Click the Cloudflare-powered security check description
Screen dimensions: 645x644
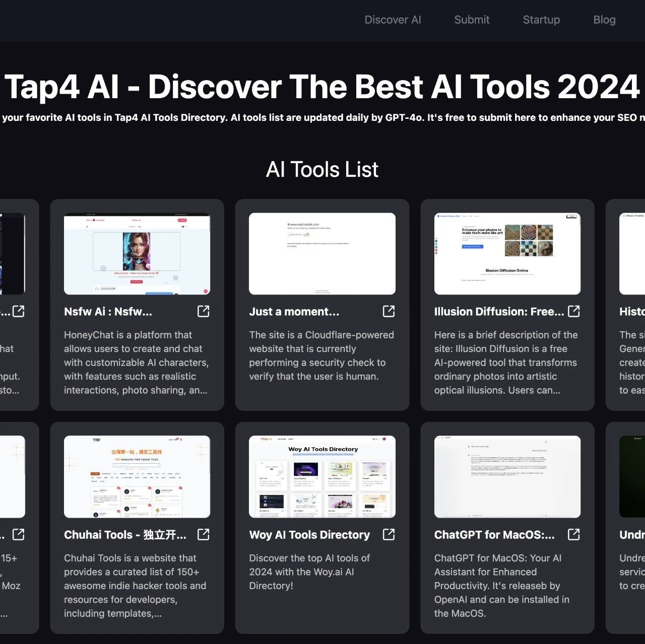coord(321,355)
